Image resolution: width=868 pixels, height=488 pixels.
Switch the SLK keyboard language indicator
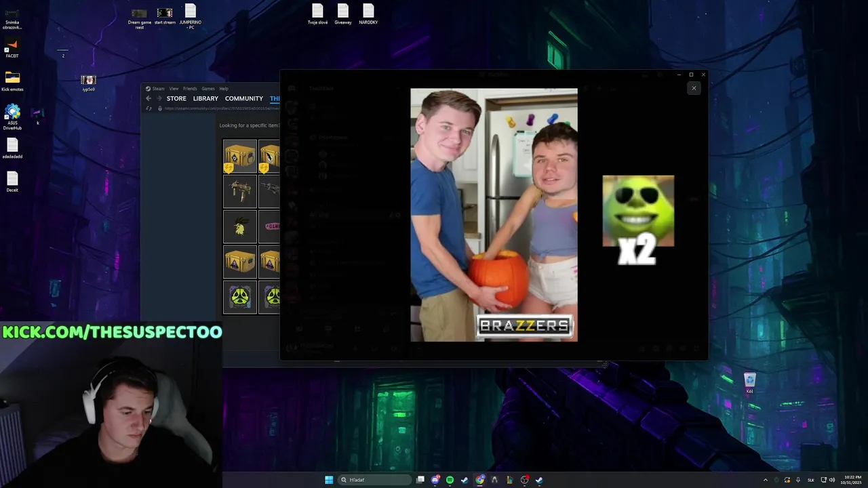811,480
